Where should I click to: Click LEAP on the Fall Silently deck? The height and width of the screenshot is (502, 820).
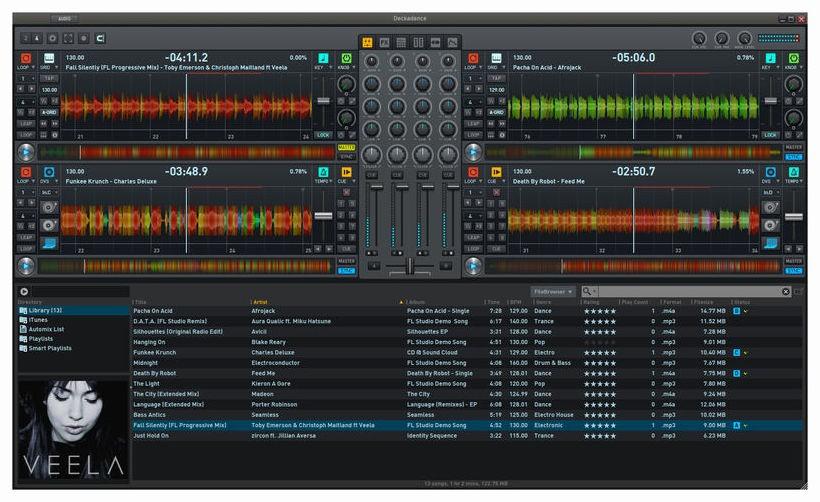coord(26,124)
